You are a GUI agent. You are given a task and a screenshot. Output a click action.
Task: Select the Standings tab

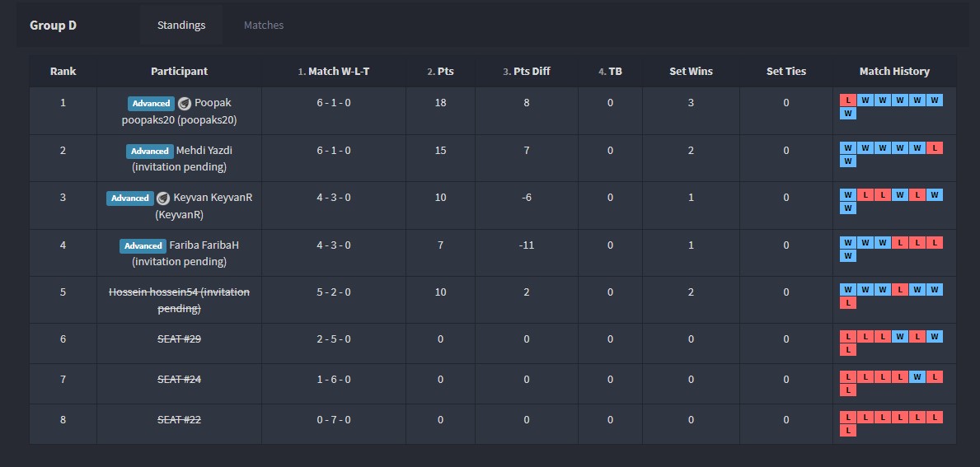pyautogui.click(x=181, y=26)
